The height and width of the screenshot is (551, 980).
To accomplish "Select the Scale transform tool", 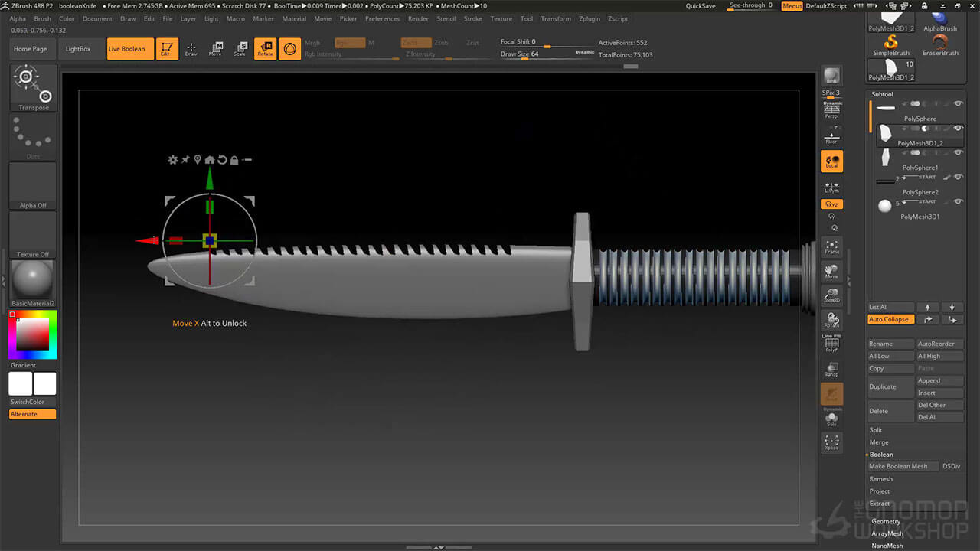I will [x=240, y=49].
